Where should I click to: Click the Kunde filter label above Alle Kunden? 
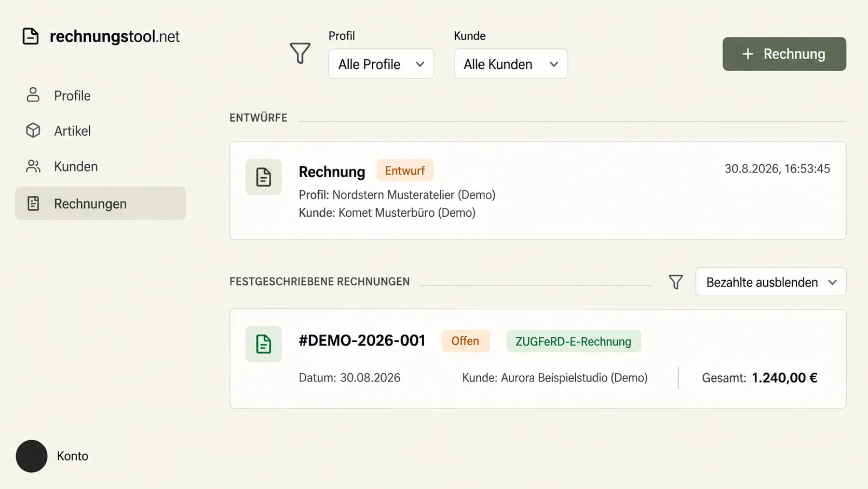click(470, 36)
